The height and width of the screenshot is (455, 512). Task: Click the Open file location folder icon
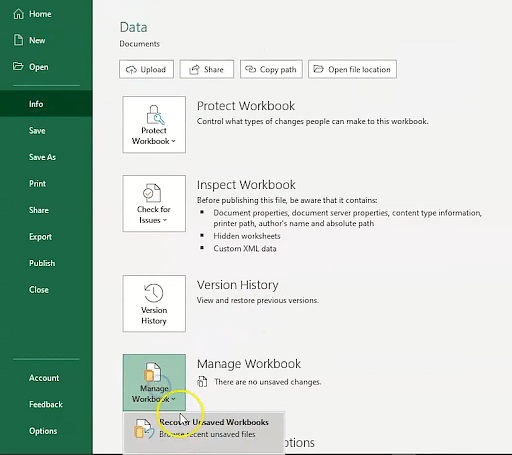tap(319, 69)
